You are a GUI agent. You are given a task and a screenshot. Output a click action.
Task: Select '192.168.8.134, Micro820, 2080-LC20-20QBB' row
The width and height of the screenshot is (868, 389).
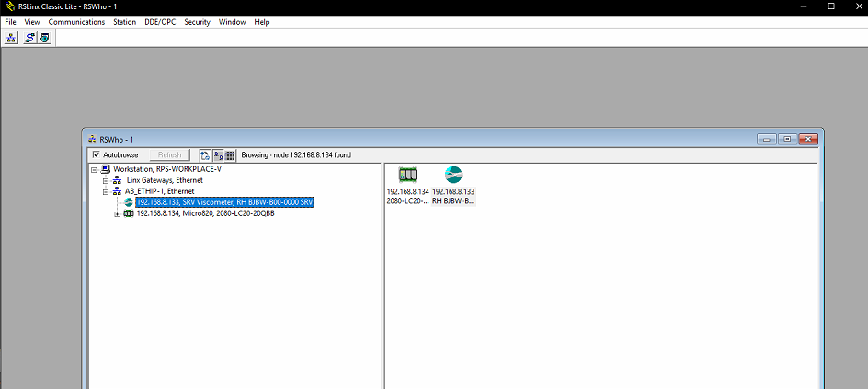tap(205, 213)
